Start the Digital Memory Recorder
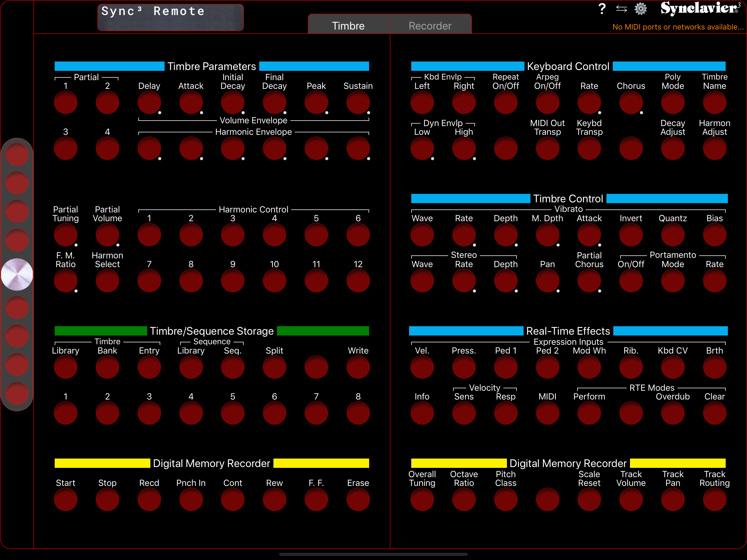Screen dimensions: 747x560 pos(66,500)
